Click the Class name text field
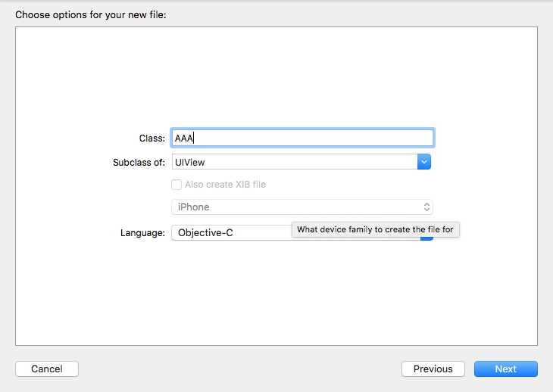 click(x=302, y=138)
